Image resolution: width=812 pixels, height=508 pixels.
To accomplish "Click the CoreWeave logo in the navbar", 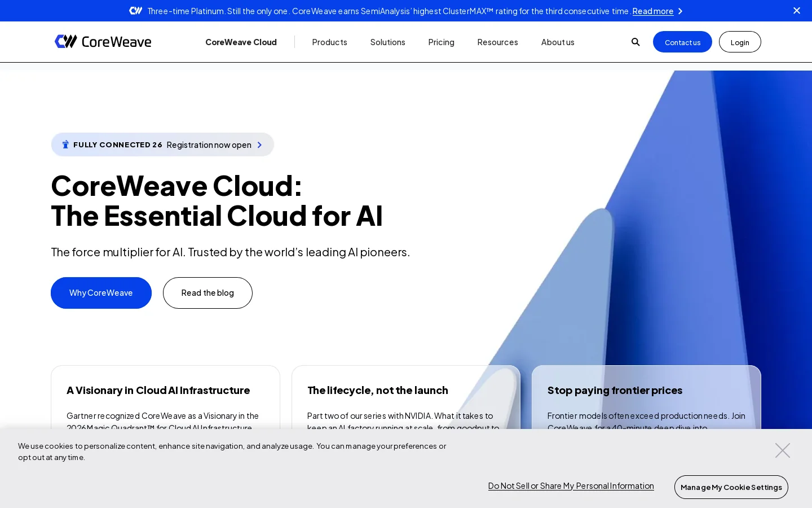I will (103, 42).
